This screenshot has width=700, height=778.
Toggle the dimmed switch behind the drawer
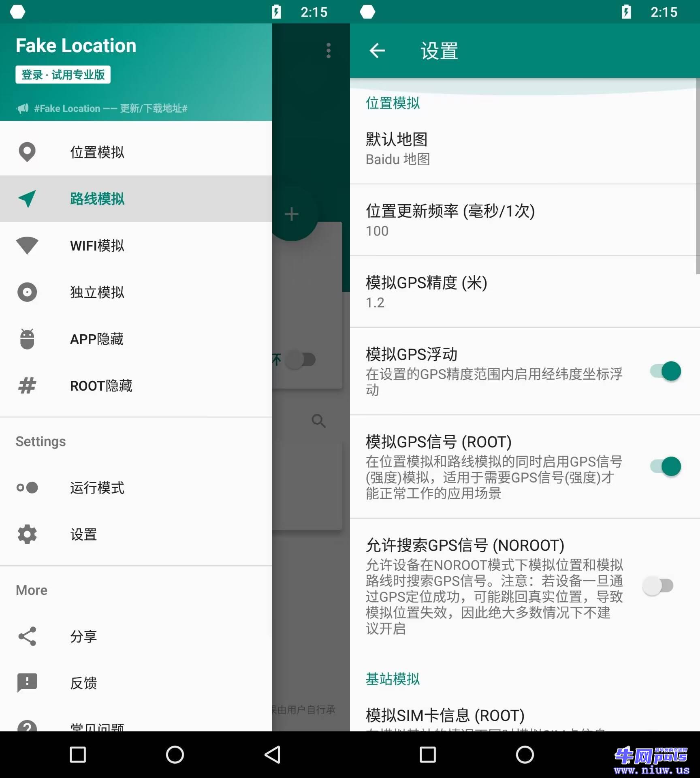pos(300,359)
